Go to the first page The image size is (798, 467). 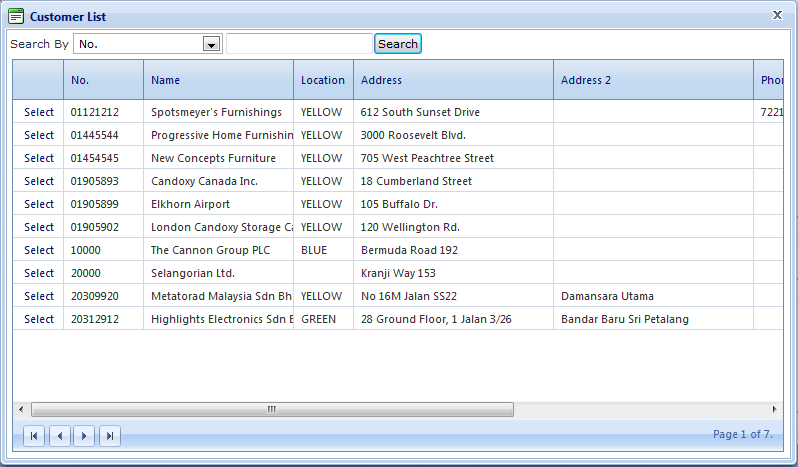[34, 436]
